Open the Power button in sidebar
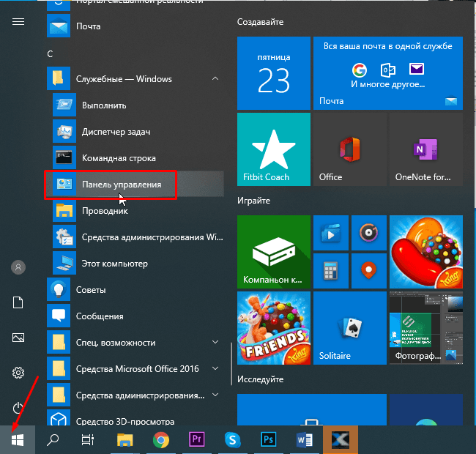Image resolution: width=476 pixels, height=454 pixels. [18, 408]
